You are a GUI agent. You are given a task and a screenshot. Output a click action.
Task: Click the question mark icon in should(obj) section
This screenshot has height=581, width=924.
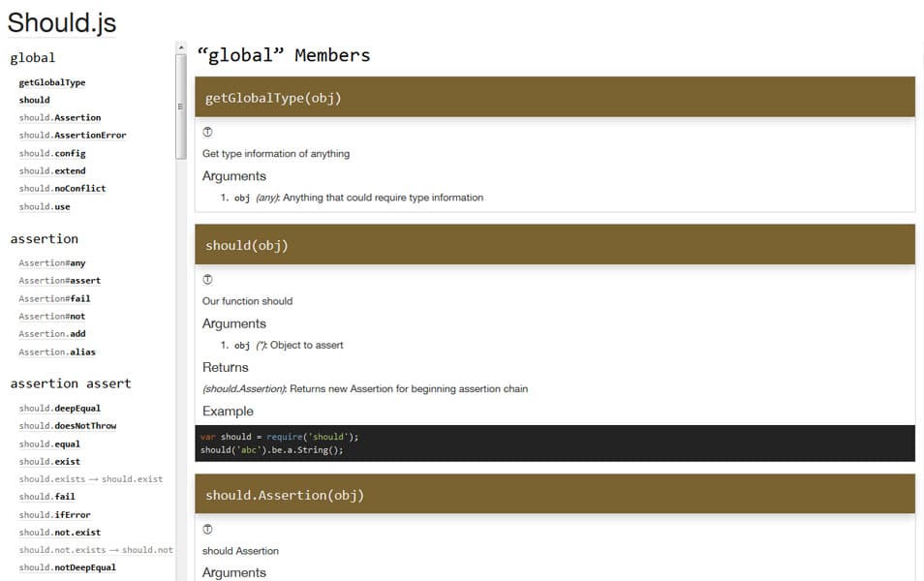207,279
